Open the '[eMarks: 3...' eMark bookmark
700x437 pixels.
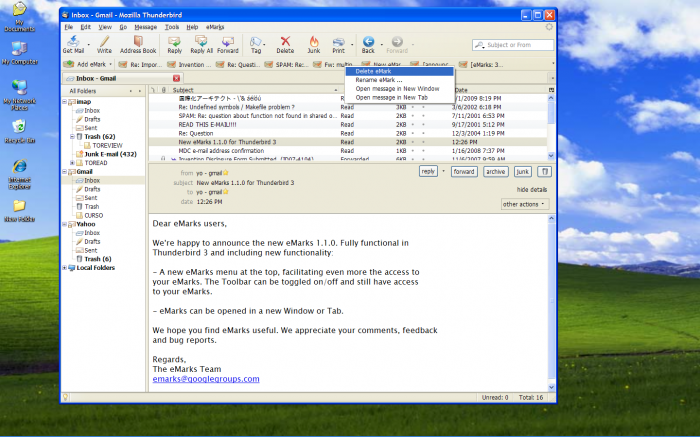[481, 65]
